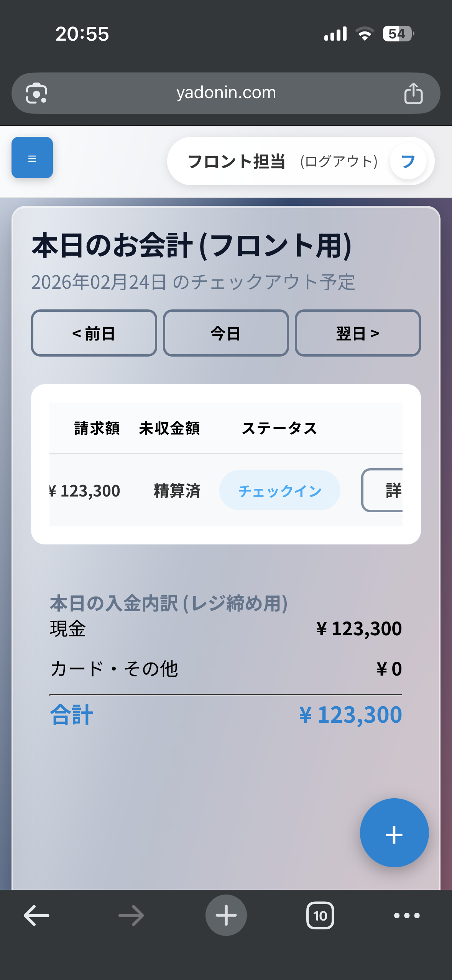Select the 未収金額 column header
The height and width of the screenshot is (980, 452).
(169, 428)
